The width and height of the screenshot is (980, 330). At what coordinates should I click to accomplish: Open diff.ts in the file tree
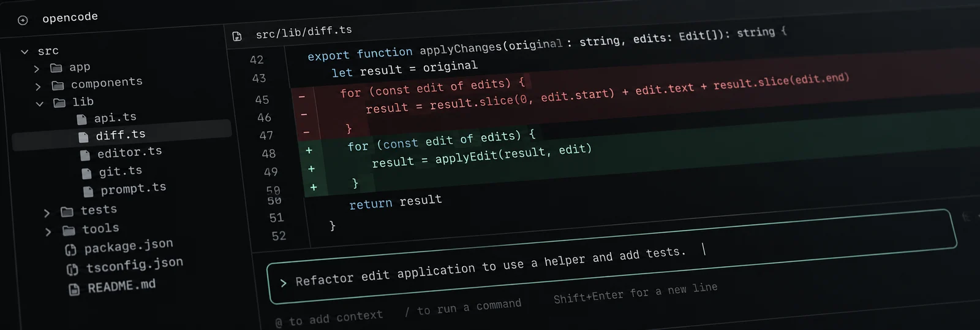click(x=121, y=134)
